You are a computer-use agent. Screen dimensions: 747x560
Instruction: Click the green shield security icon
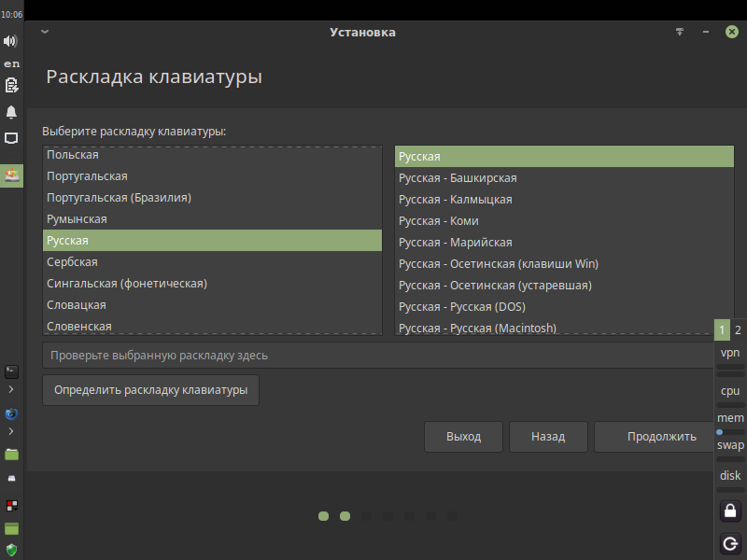point(11,550)
